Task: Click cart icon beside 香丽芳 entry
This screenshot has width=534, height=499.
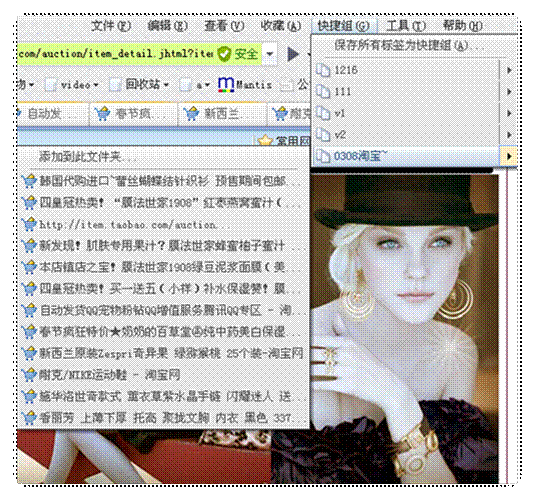Action: pyautogui.click(x=29, y=418)
